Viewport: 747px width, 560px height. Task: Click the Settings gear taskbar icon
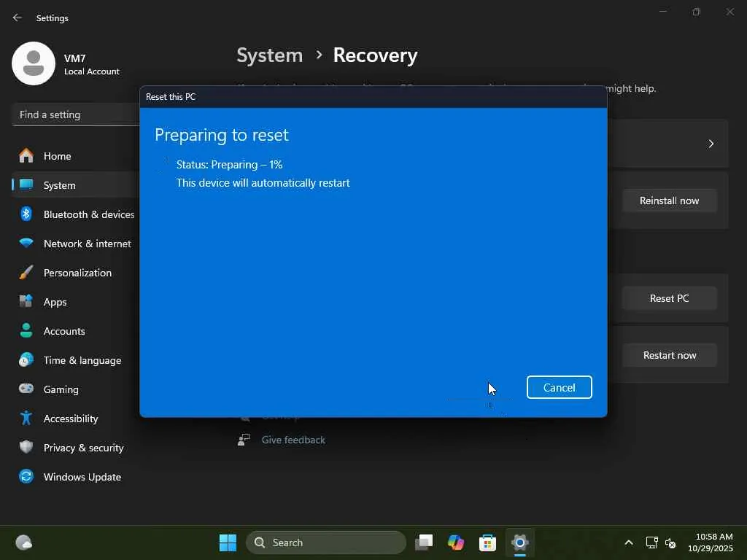[519, 542]
